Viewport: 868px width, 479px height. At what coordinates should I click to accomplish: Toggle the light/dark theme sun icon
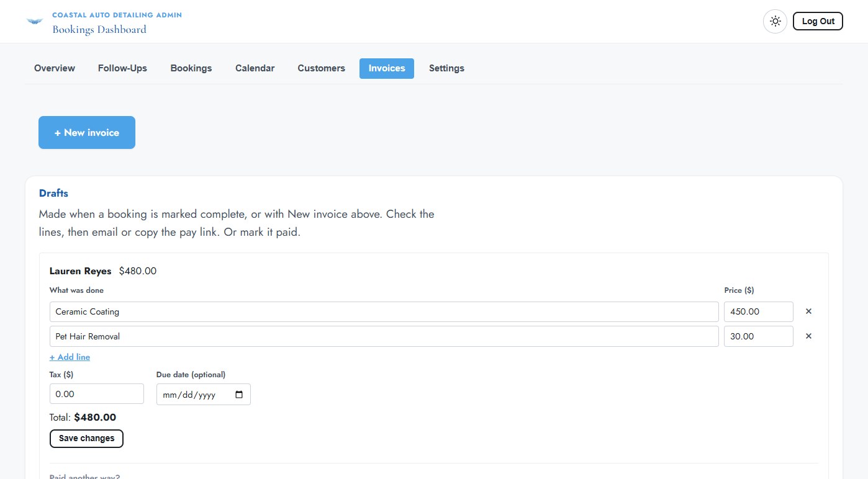click(x=775, y=21)
